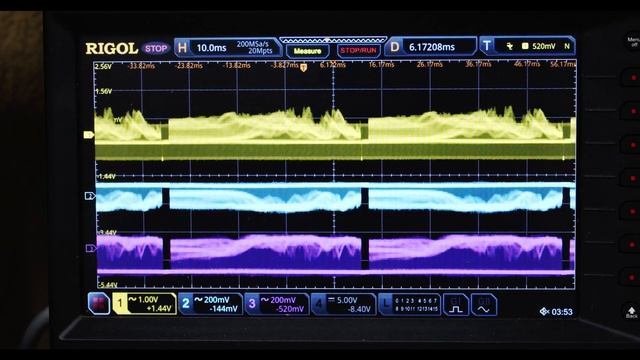Open channel 4 5.00V -8.40V settings
This screenshot has height=360, width=640.
click(343, 304)
